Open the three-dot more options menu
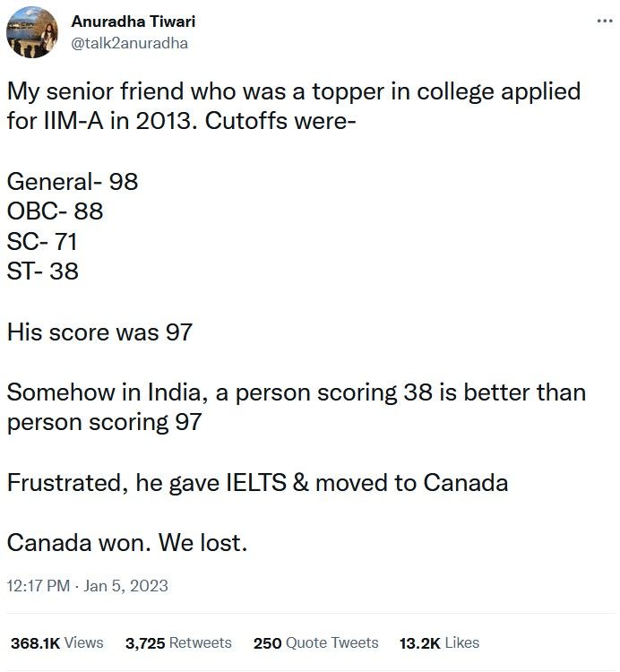Image resolution: width=620 pixels, height=672 pixels. coord(605,20)
